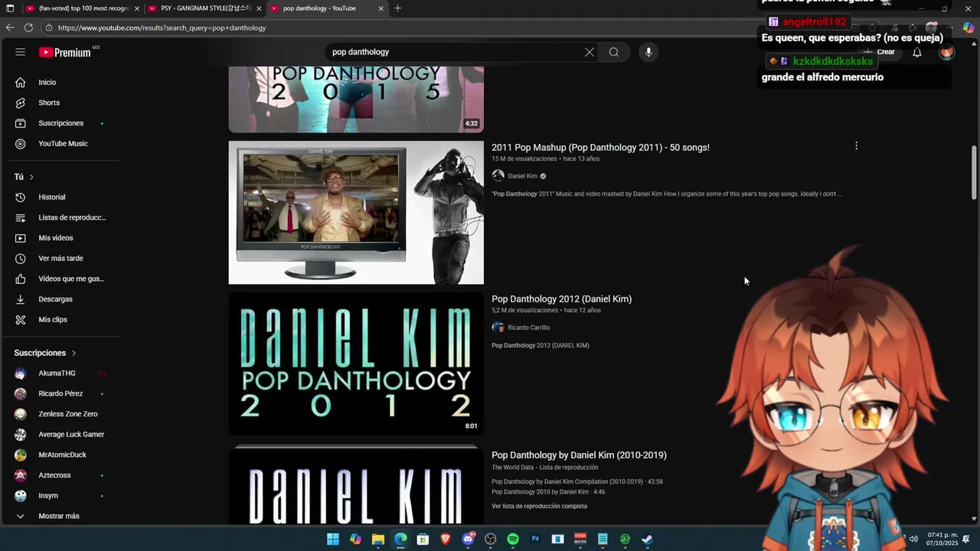Expand the Tú section chevron
Viewport: 980px width, 551px height.
(31, 177)
